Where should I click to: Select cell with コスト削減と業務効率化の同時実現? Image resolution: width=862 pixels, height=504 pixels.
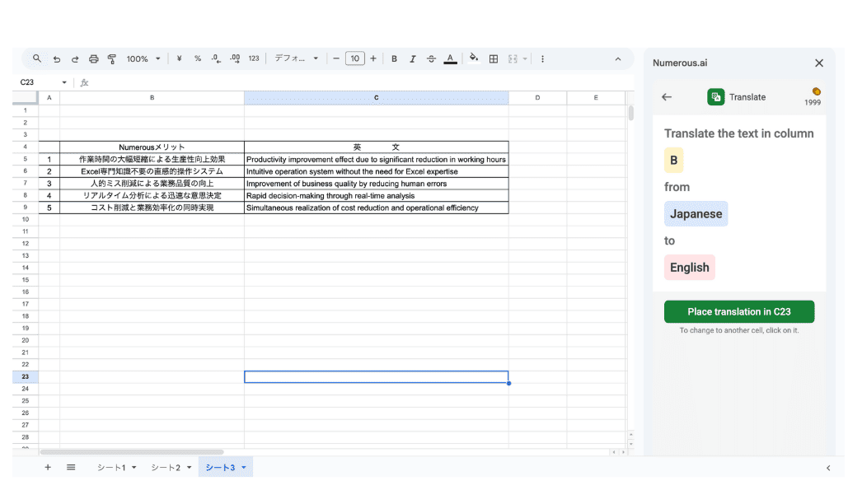152,208
